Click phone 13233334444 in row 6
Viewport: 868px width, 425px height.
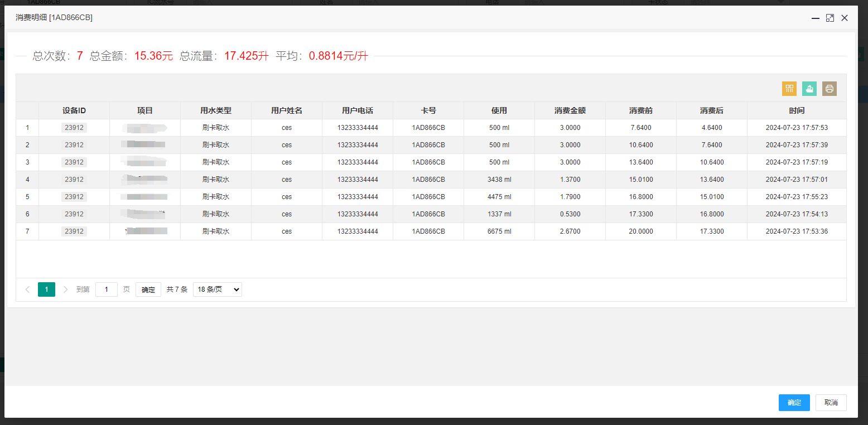point(358,214)
